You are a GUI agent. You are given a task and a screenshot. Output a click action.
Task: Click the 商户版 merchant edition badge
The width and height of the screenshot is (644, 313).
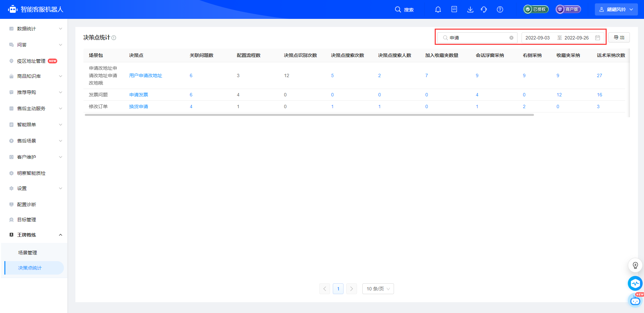point(568,9)
